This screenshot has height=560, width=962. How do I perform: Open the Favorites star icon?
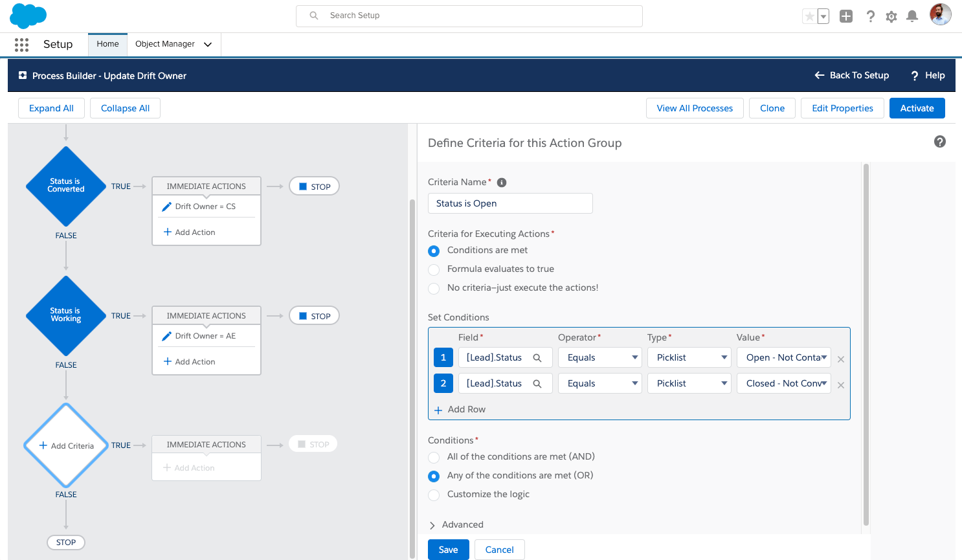click(809, 16)
